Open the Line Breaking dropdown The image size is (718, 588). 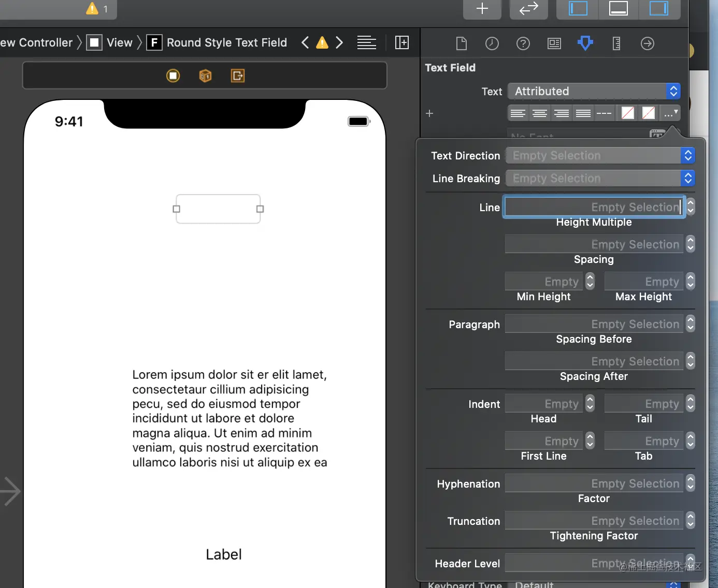click(600, 178)
